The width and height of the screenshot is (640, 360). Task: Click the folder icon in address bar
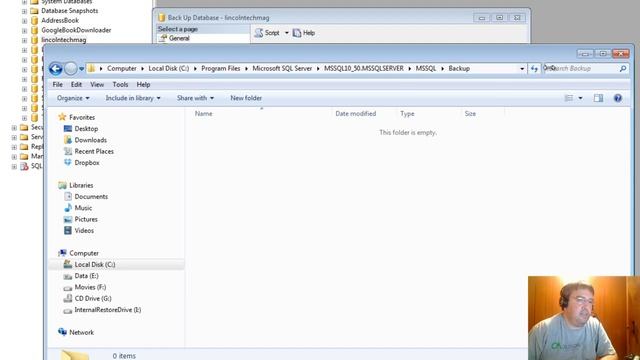coord(91,69)
